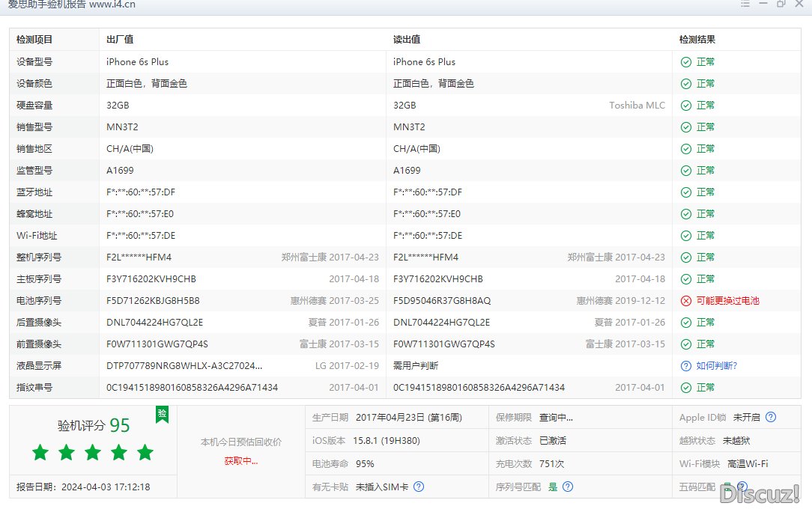
Task: Click report date 2024-04-03 17:12:18
Action: (x=106, y=487)
